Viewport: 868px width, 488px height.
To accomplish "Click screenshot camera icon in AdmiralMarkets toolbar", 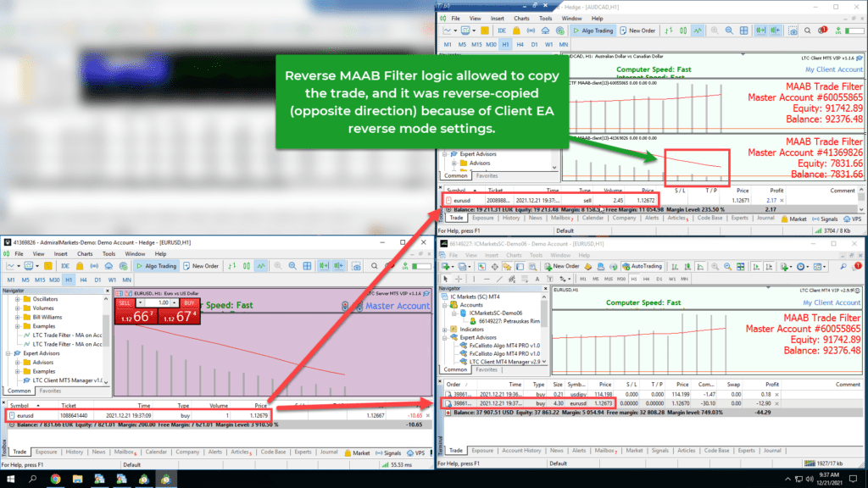I will [357, 266].
